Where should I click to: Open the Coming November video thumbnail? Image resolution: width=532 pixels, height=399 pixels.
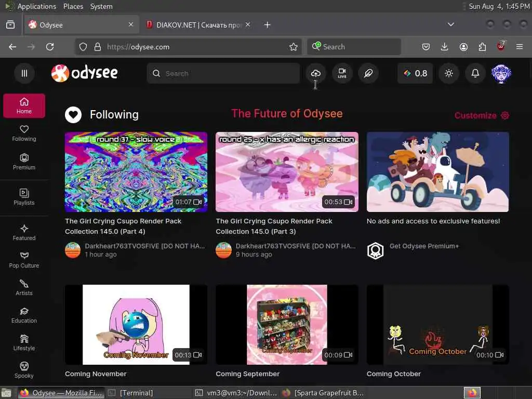click(136, 325)
